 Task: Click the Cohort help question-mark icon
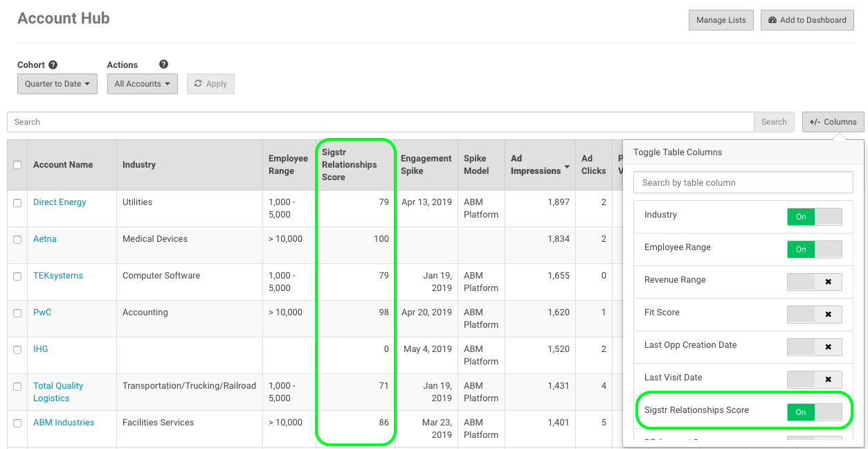[x=53, y=64]
